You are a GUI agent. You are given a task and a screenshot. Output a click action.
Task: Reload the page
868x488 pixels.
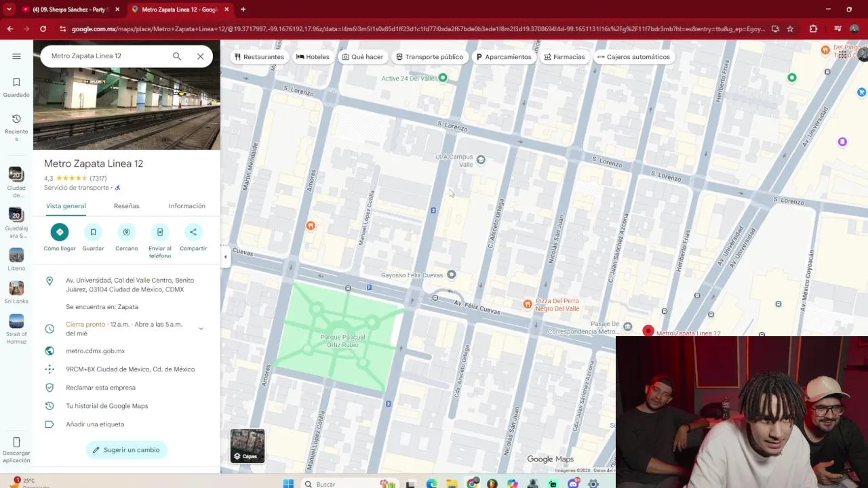pos(43,29)
